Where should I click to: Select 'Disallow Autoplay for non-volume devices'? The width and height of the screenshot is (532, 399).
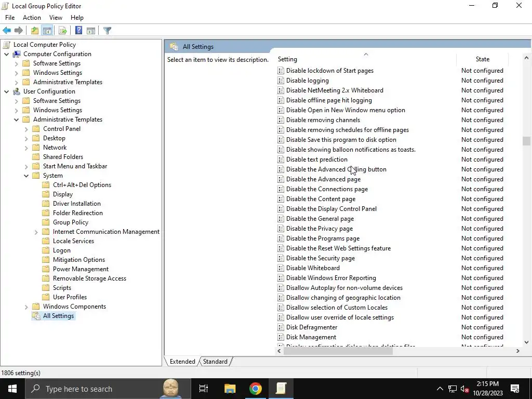[x=344, y=288]
